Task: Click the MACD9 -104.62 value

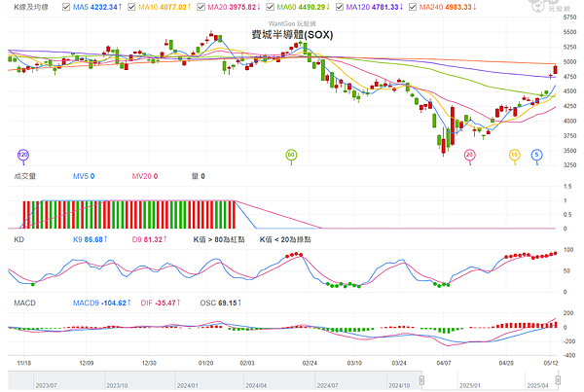Action: click(101, 303)
